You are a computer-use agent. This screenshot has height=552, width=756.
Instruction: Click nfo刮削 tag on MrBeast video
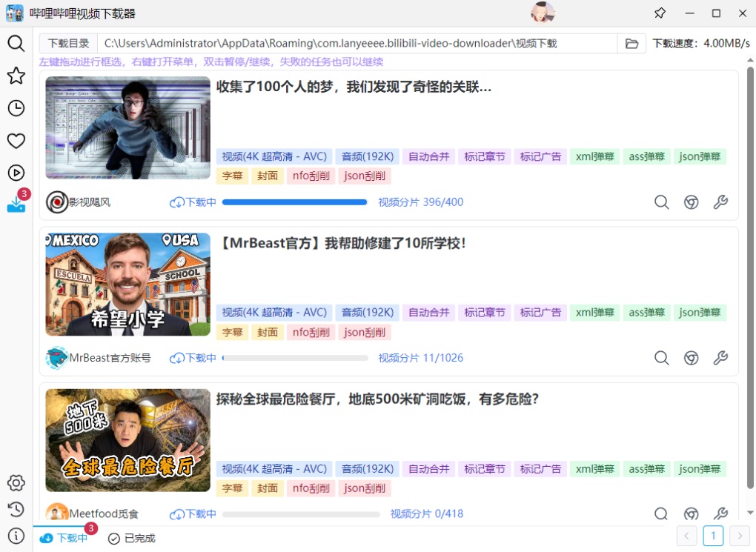click(311, 332)
